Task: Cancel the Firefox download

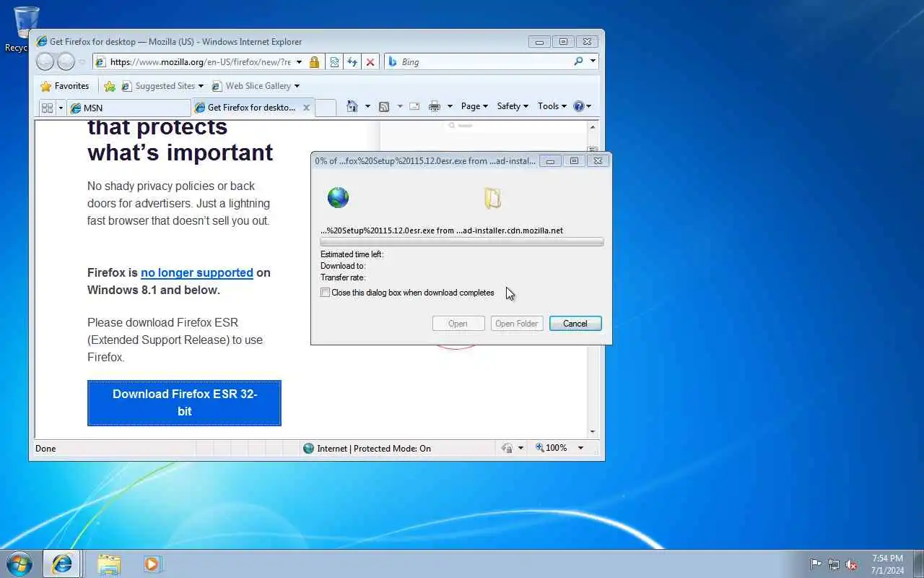Action: click(x=575, y=324)
